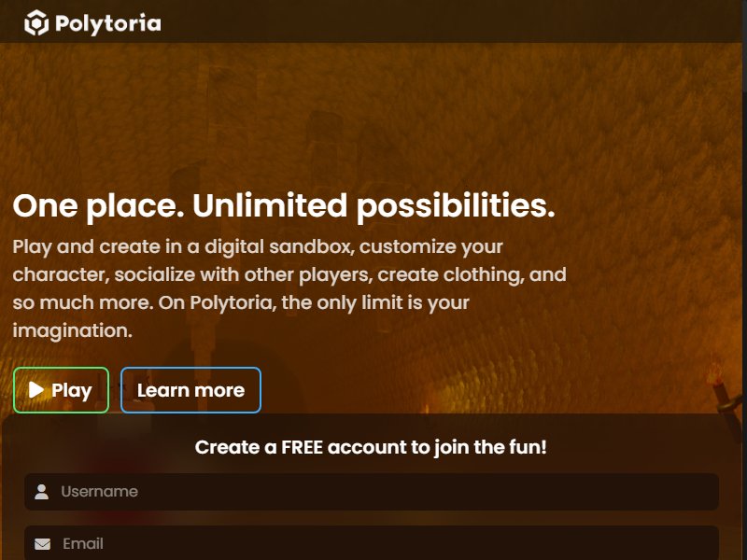Click the user silhouette icon beside Username
This screenshot has height=560, width=747.
tap(42, 492)
